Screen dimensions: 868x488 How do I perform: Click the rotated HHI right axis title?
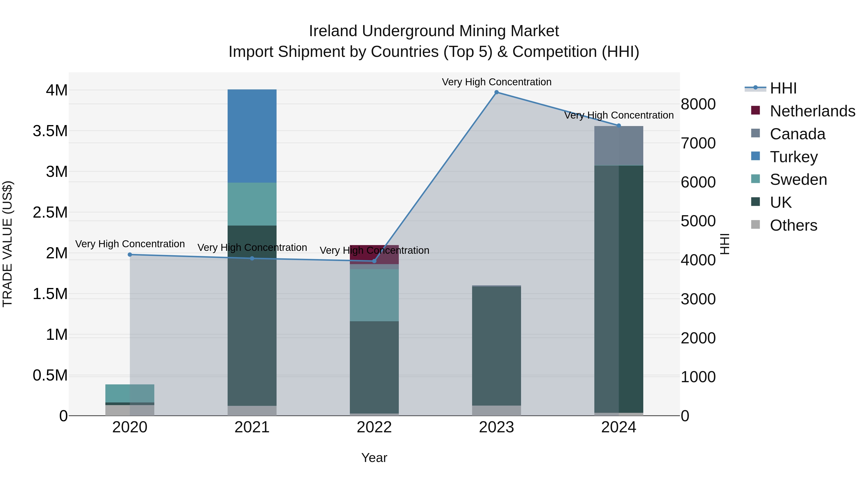click(725, 244)
